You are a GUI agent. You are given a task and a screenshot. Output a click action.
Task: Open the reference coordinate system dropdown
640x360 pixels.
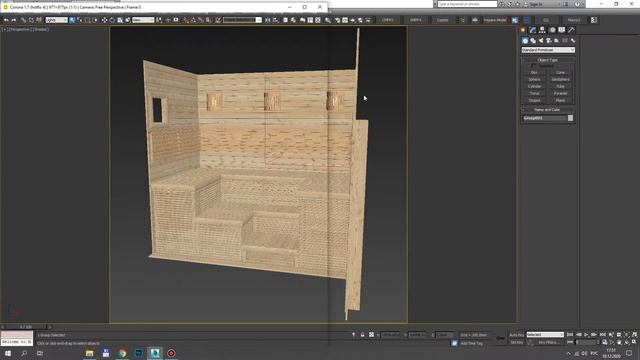pos(143,20)
